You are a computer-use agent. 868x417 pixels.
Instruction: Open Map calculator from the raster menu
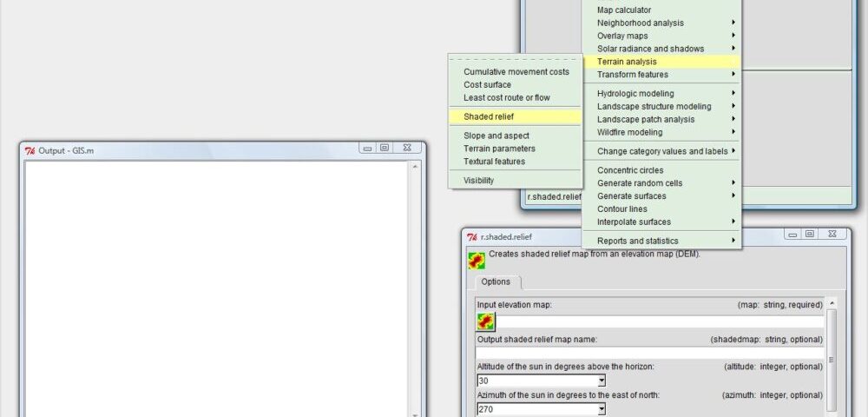[x=624, y=10]
